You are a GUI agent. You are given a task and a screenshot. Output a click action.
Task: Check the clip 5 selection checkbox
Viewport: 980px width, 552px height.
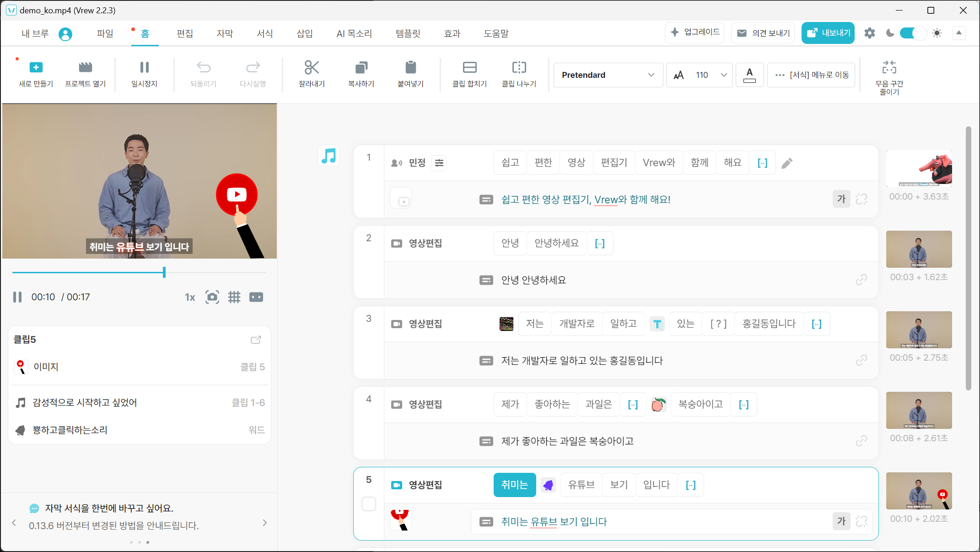369,504
